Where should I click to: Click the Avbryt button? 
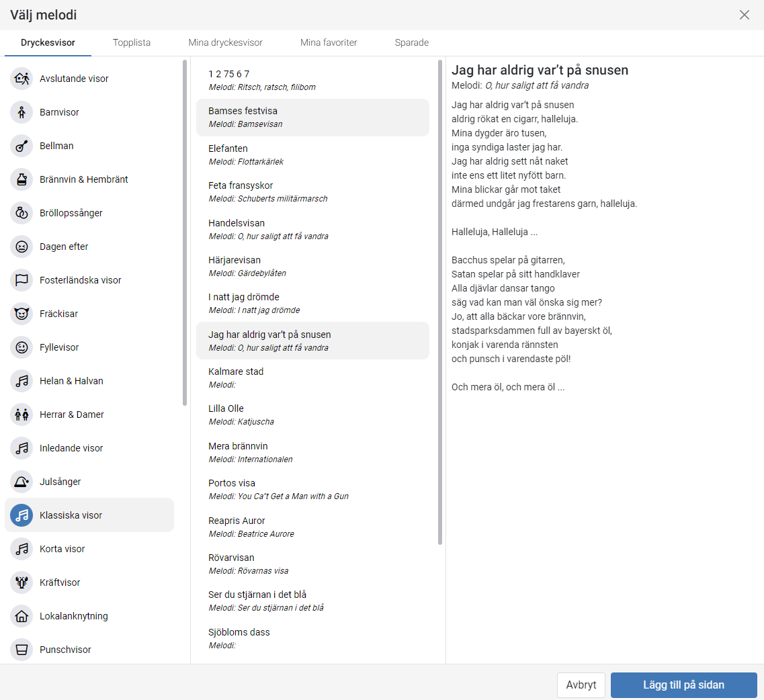581,685
